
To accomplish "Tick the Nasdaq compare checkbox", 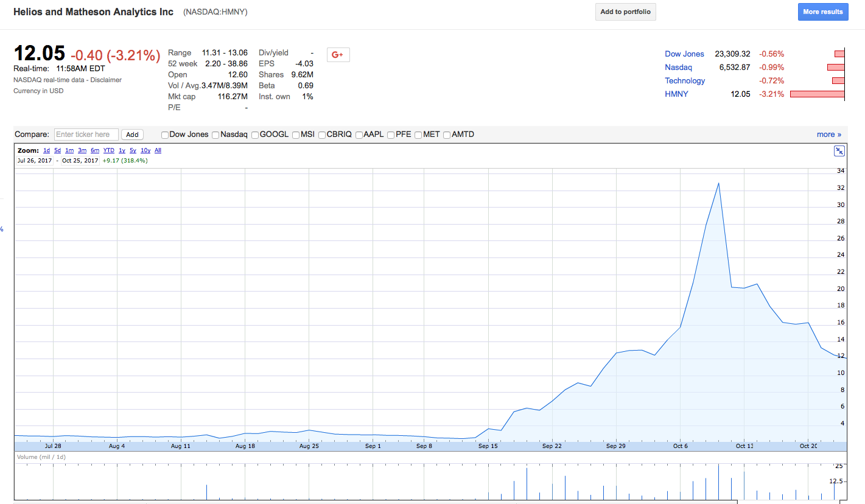I will [x=215, y=135].
